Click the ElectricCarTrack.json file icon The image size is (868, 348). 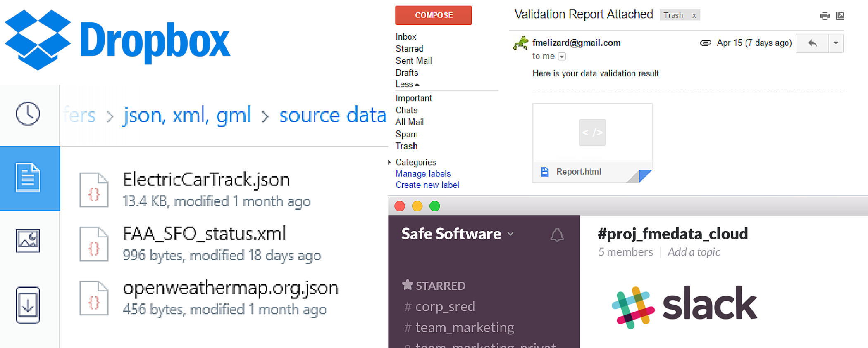click(94, 190)
